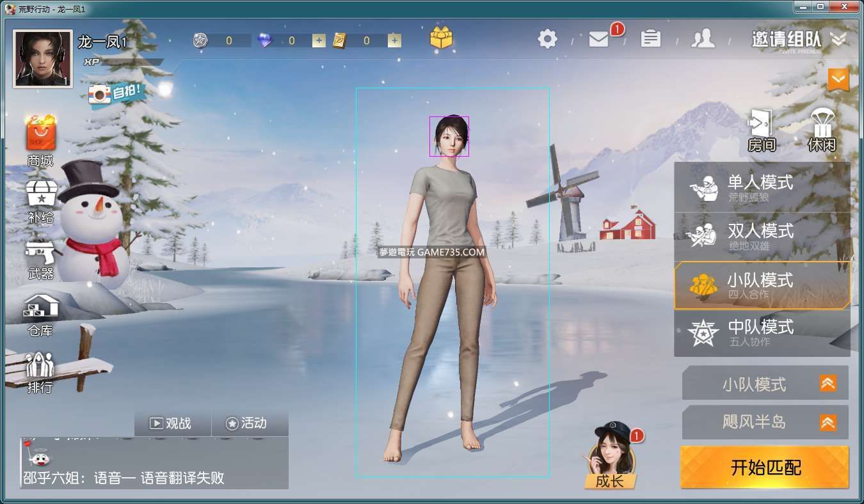The image size is (864, 504).
Task: Switch to the 观战 spectate tab
Action: point(172,423)
